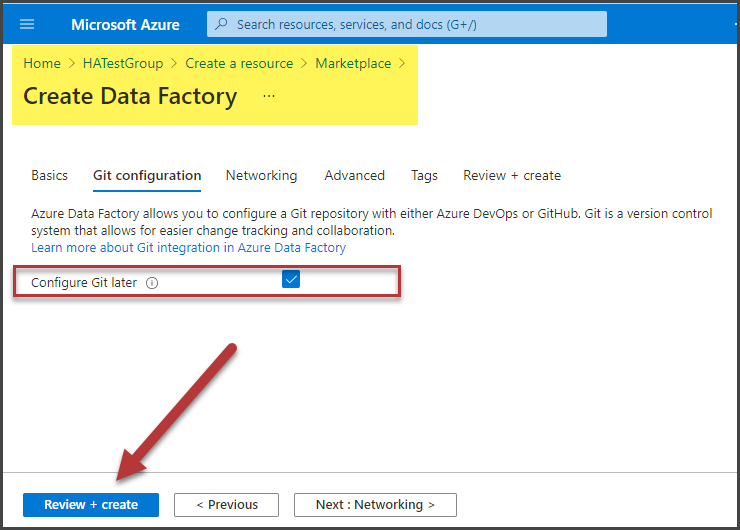Navigate to Home breadcrumb
This screenshot has height=530, width=740.
tap(42, 63)
